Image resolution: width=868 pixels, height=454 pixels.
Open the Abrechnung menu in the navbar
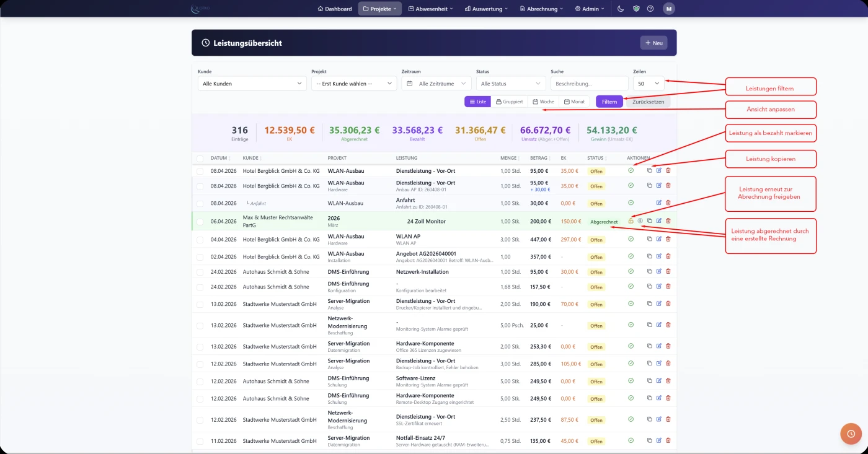point(541,9)
